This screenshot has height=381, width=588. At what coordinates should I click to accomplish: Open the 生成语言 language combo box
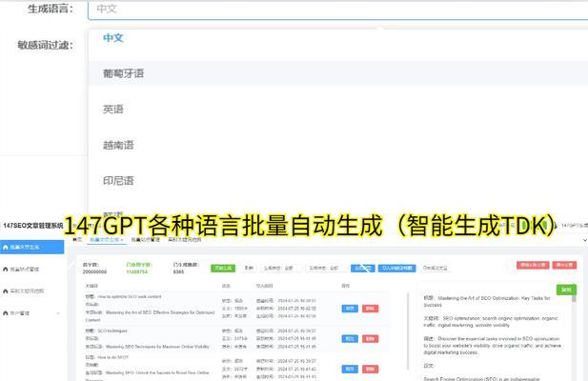tap(337, 9)
